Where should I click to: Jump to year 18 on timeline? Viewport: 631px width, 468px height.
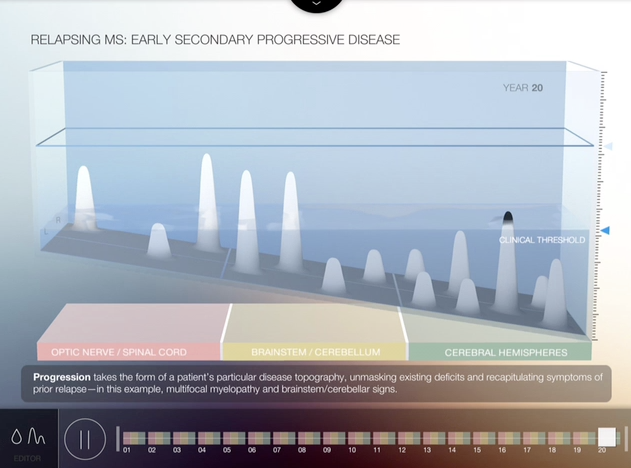click(552, 438)
